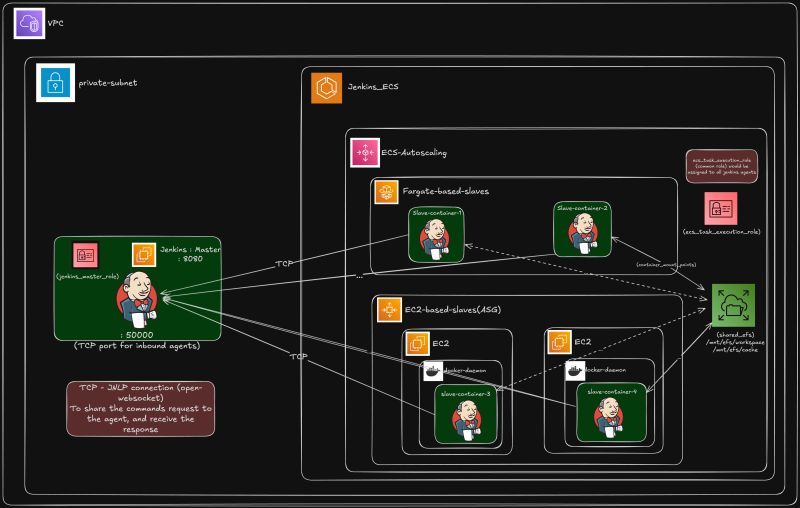Click the EC2 label text above slave-container-4
Viewport: 800px width, 508px height.
pyautogui.click(x=583, y=342)
